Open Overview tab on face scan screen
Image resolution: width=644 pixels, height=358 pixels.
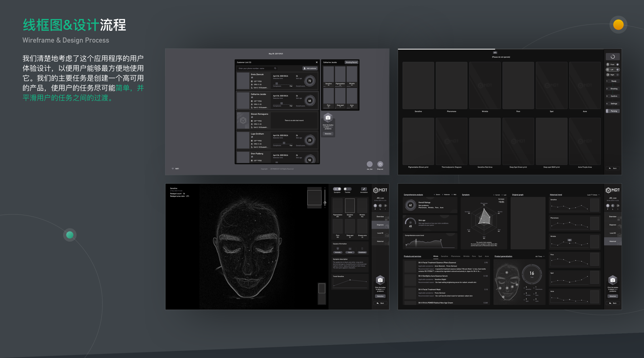point(380,217)
